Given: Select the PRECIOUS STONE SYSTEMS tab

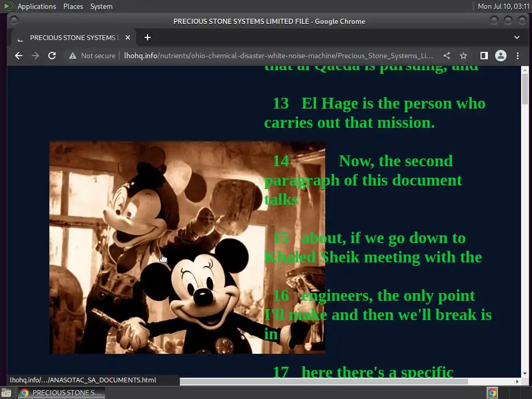Looking at the screenshot, I should coord(74,37).
